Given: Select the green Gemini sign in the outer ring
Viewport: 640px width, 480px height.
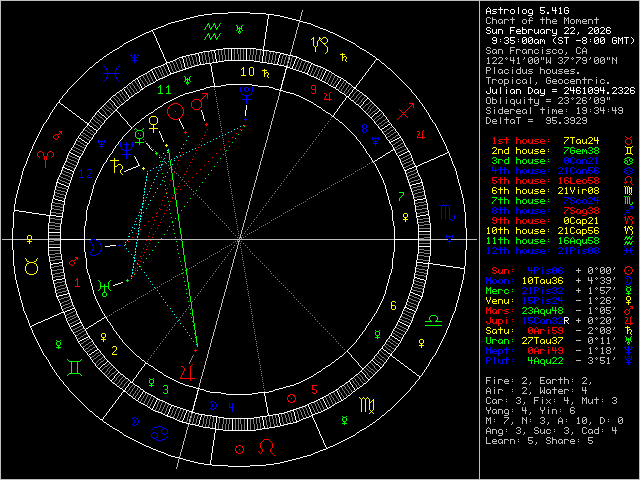Looking at the screenshot, I should pos(75,367).
